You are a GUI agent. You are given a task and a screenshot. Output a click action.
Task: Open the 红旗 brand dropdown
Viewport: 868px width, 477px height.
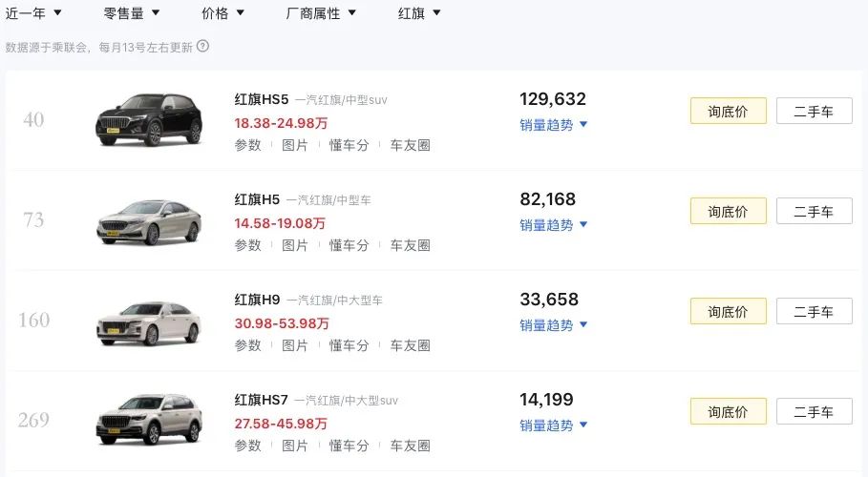(419, 13)
